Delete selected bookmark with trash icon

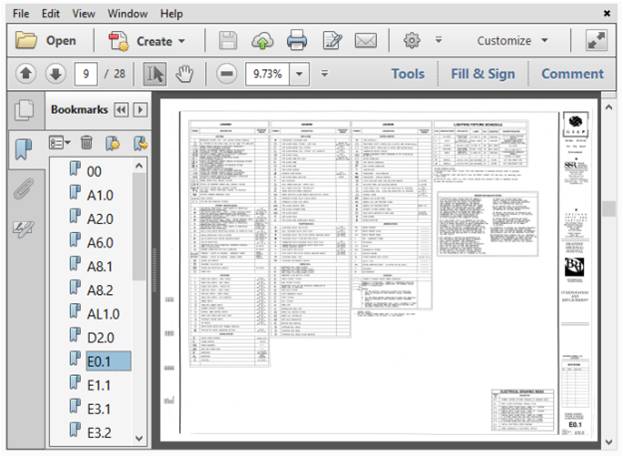pyautogui.click(x=87, y=142)
